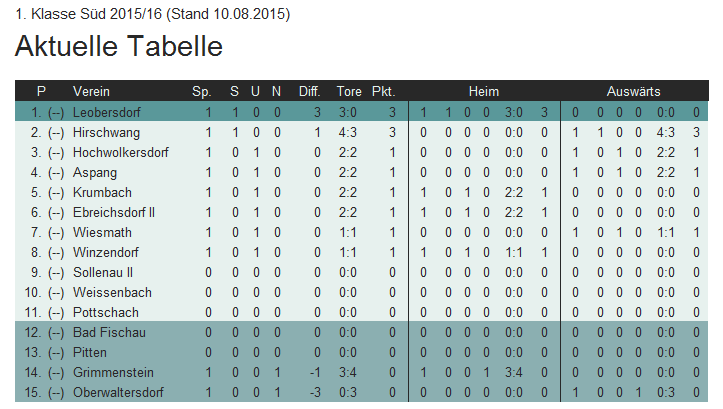The image size is (723, 409).
Task: Click the Leobersdorf team name
Action: tap(107, 113)
